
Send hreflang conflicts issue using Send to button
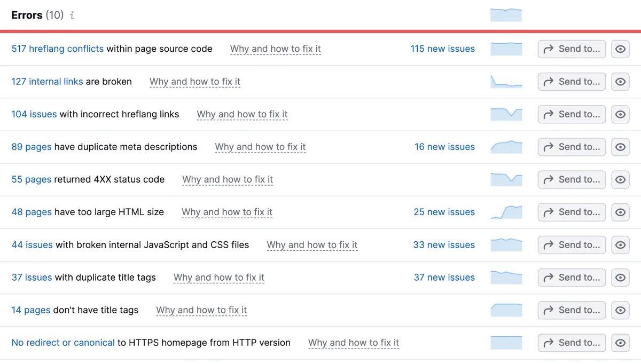[x=572, y=49]
